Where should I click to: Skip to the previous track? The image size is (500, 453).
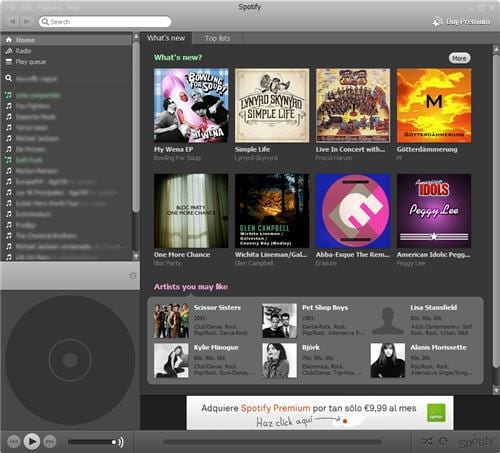pos(14,442)
